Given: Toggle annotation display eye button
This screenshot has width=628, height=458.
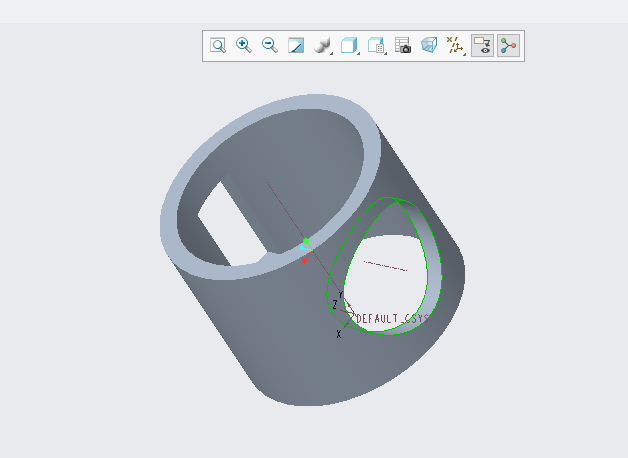Looking at the screenshot, I should pyautogui.click(x=482, y=45).
